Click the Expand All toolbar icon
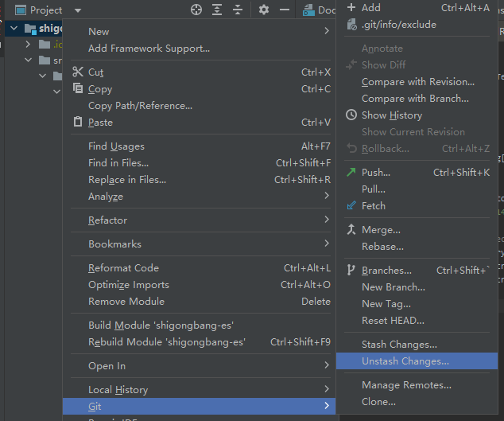Viewport: 504px width, 421px height. click(217, 10)
